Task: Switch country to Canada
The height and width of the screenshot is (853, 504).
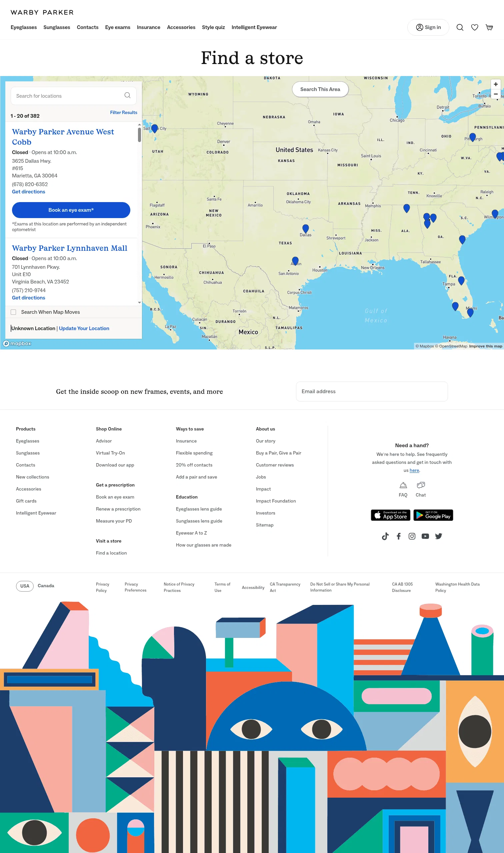Action: pos(46,586)
